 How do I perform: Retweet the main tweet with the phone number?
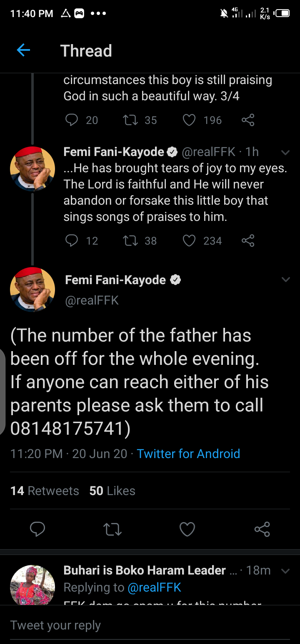(x=112, y=529)
